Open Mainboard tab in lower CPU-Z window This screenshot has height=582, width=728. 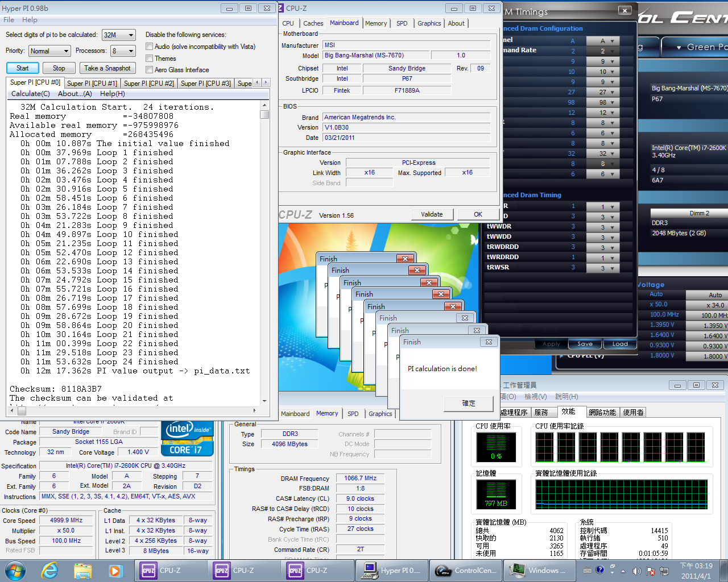[x=295, y=414]
